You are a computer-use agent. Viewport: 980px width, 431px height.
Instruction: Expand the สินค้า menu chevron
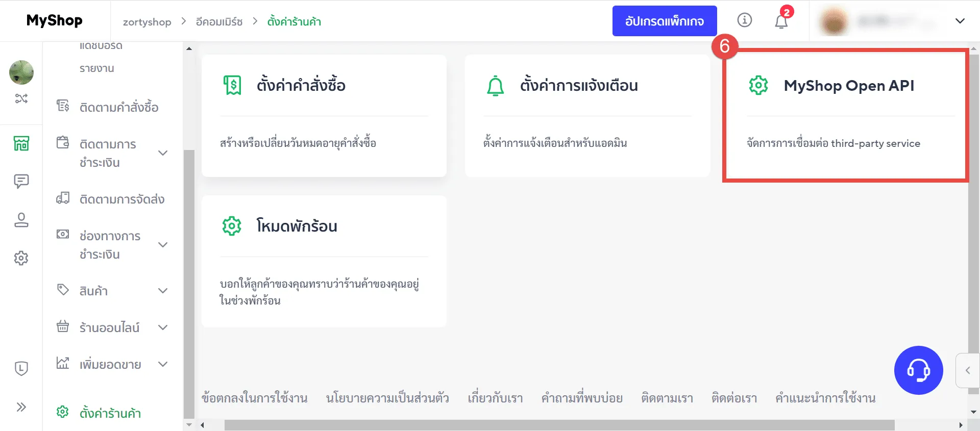pyautogui.click(x=163, y=291)
